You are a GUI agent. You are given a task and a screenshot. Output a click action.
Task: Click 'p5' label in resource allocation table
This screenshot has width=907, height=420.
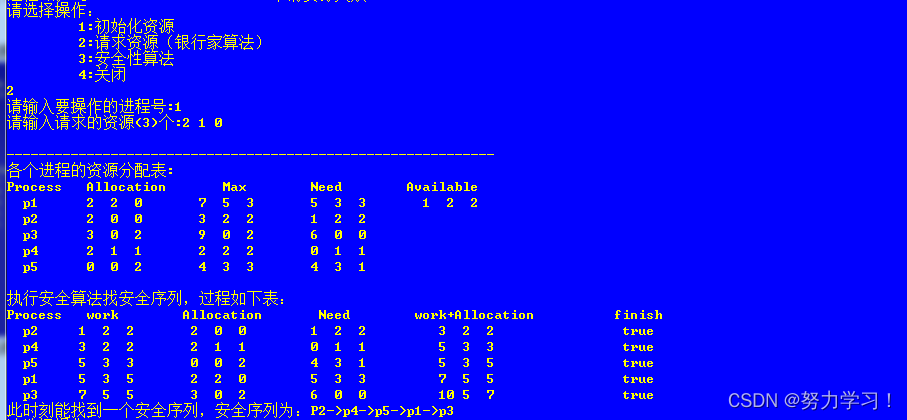click(x=30, y=267)
